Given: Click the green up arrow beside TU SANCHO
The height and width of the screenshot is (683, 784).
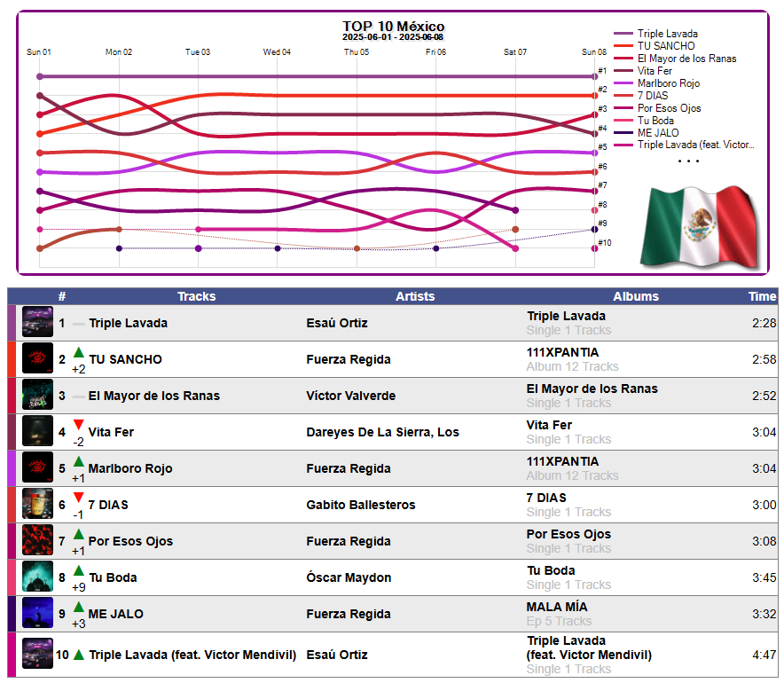Looking at the screenshot, I should point(79,352).
